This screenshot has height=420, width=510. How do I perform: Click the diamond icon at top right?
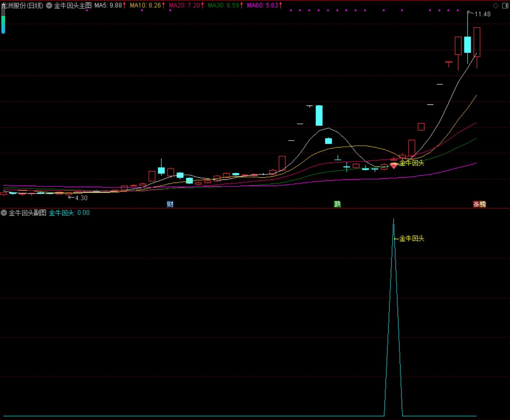click(496, 6)
